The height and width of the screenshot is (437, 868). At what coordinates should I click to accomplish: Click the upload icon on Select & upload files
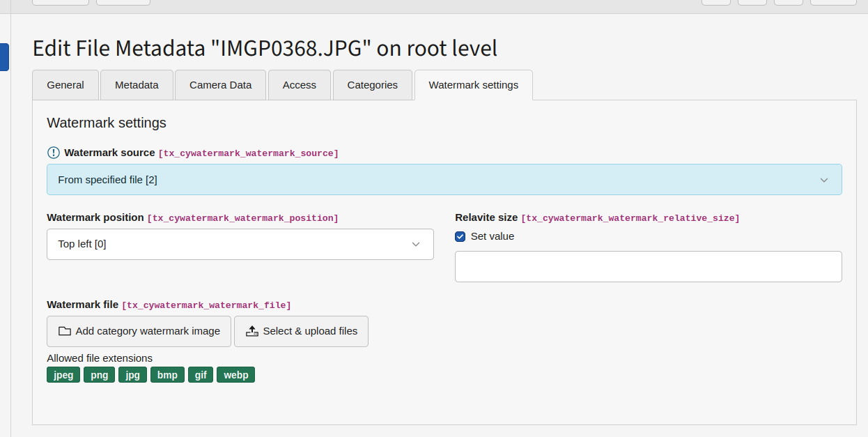[252, 332]
